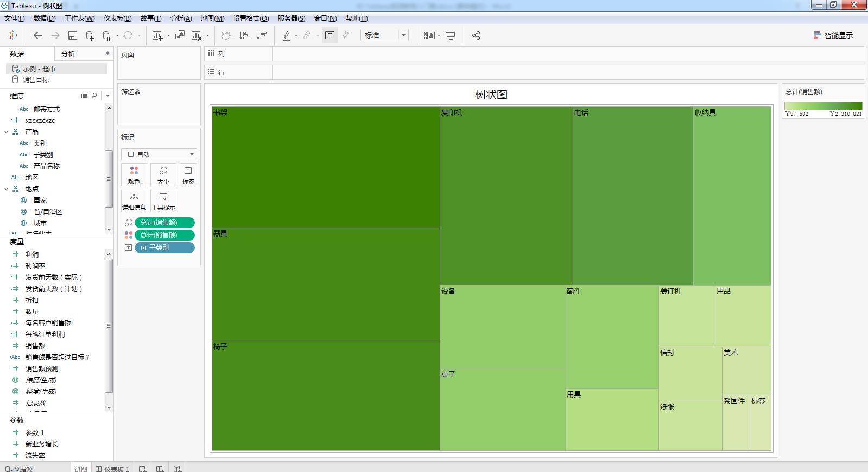Click the undo back arrow
Screen dimensions: 868x472
(x=37, y=35)
